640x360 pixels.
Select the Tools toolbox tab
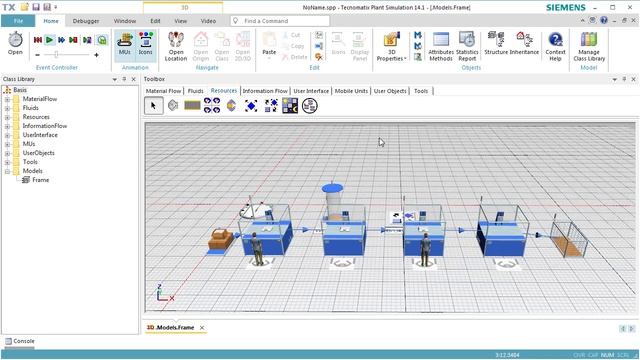click(x=421, y=91)
